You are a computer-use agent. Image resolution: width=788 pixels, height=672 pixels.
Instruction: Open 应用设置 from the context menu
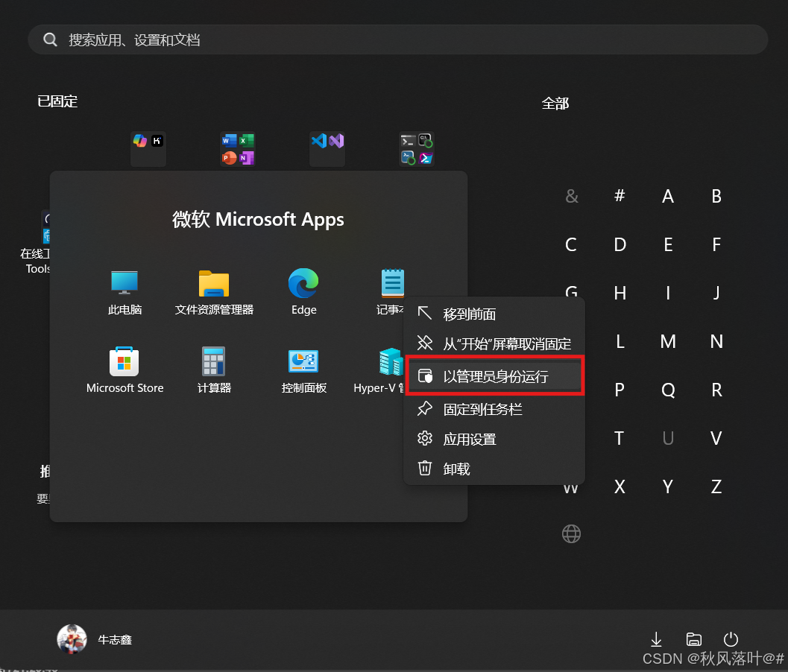(x=494, y=439)
